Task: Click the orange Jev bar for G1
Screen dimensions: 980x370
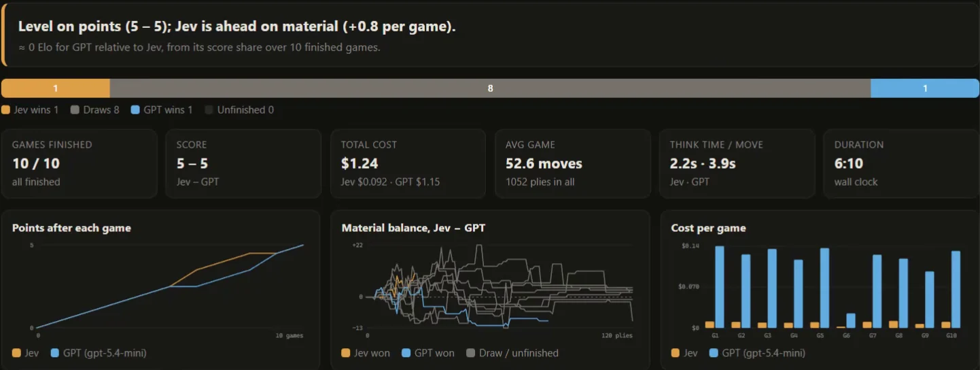Action: click(710, 324)
